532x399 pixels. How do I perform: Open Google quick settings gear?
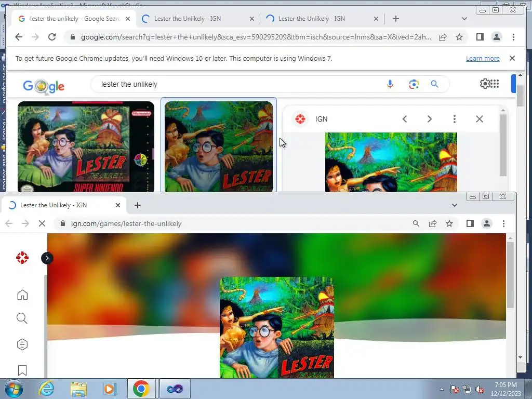[485, 84]
